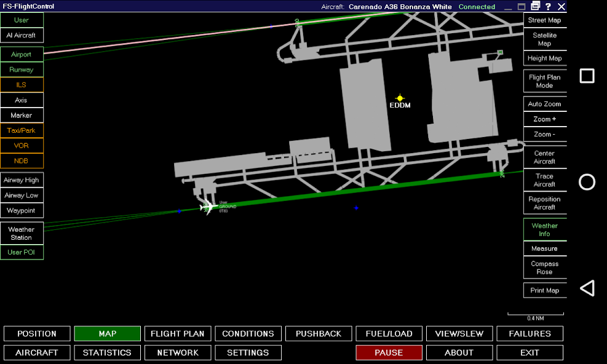Switch to Satellite Map view

(x=544, y=39)
